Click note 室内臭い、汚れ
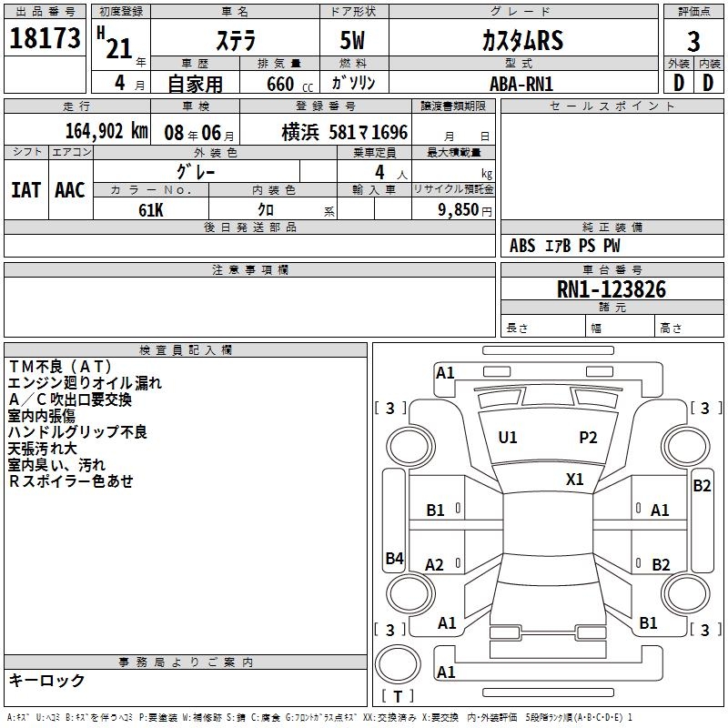This screenshot has height=728, width=728. (56, 464)
